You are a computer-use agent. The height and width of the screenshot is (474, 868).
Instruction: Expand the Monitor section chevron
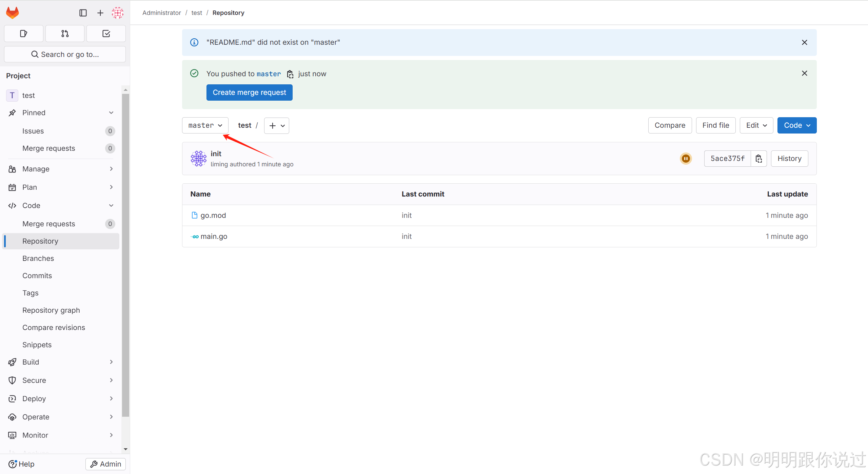coord(111,435)
